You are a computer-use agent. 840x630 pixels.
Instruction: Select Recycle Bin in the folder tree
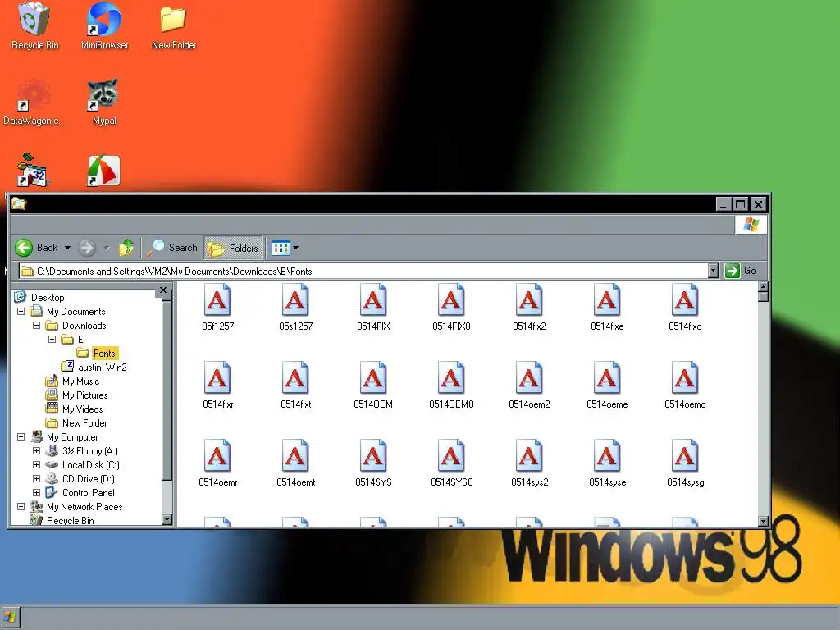[x=62, y=520]
